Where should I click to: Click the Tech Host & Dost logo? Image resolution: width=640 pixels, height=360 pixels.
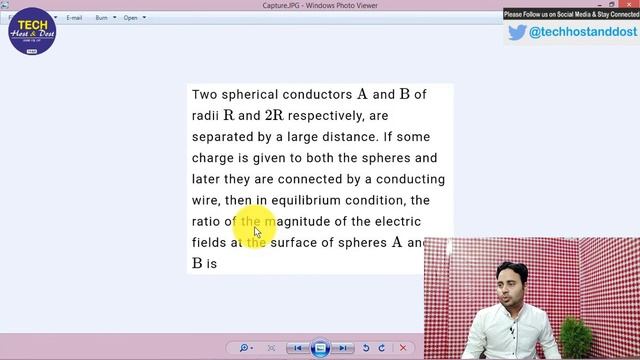(x=32, y=31)
